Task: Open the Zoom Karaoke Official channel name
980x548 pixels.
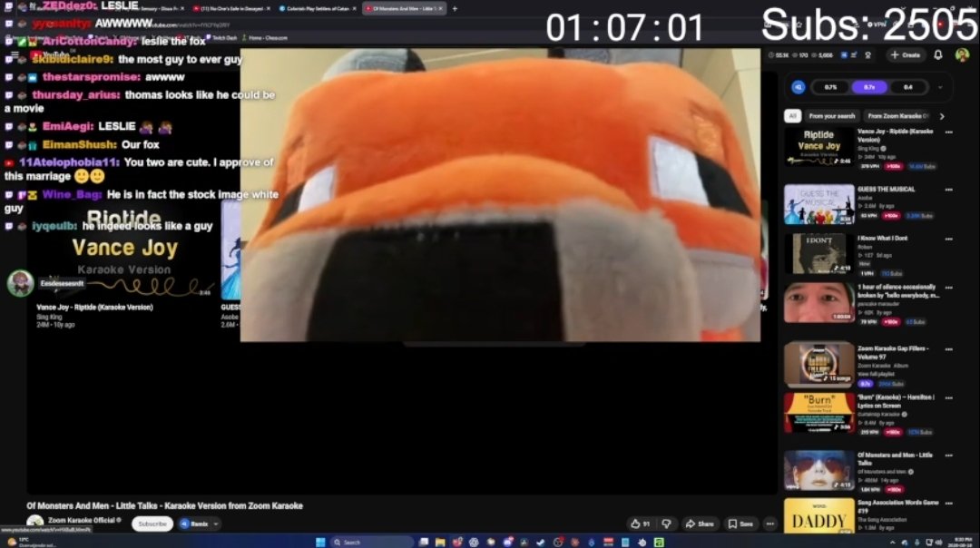Action: click(82, 520)
